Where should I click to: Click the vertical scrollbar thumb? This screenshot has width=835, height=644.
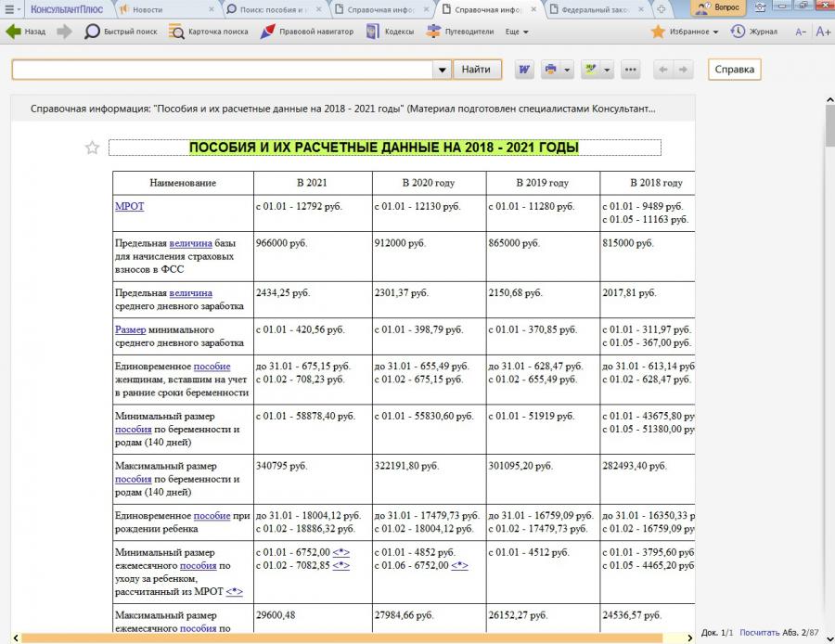point(829,126)
